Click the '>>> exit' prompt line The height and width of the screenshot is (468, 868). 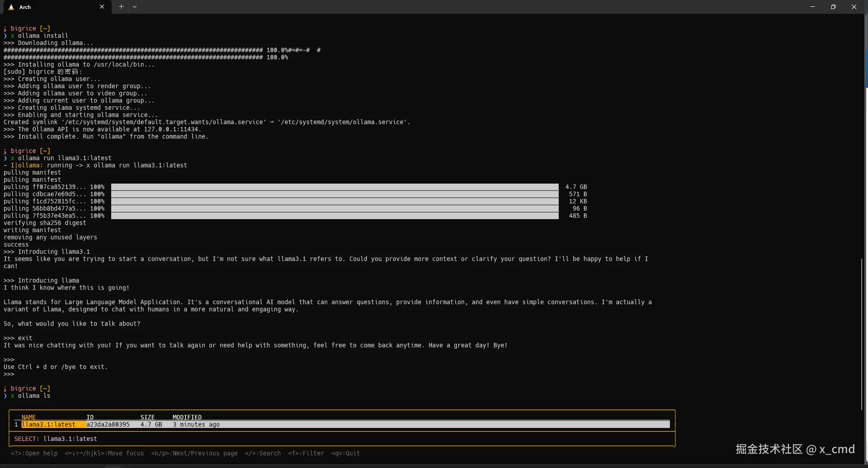tap(18, 338)
